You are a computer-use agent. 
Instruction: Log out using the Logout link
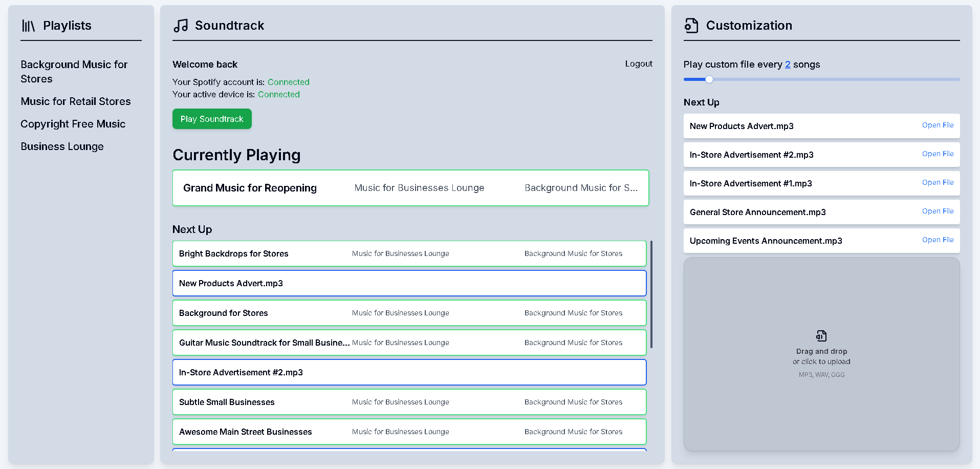click(639, 64)
